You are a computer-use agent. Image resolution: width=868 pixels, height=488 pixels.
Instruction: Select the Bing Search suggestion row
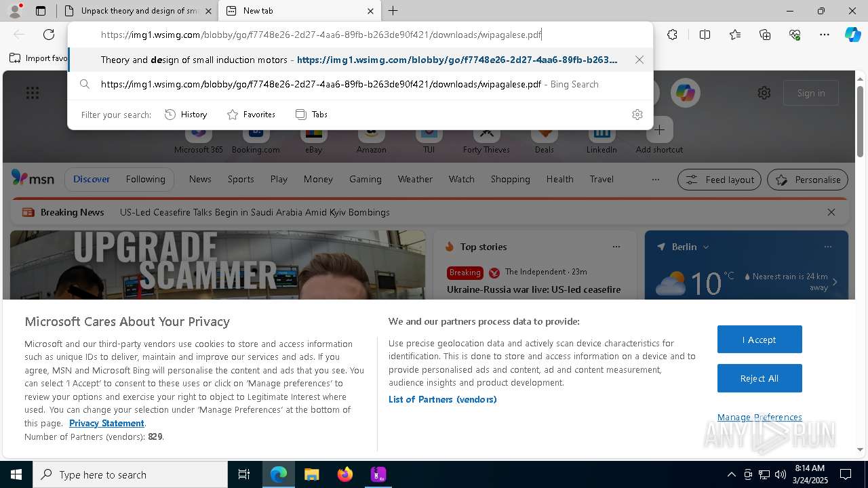click(x=360, y=84)
